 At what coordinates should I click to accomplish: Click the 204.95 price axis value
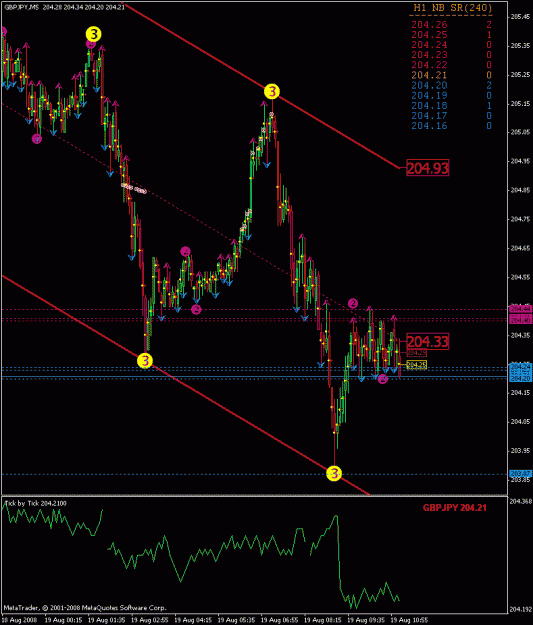click(x=521, y=161)
